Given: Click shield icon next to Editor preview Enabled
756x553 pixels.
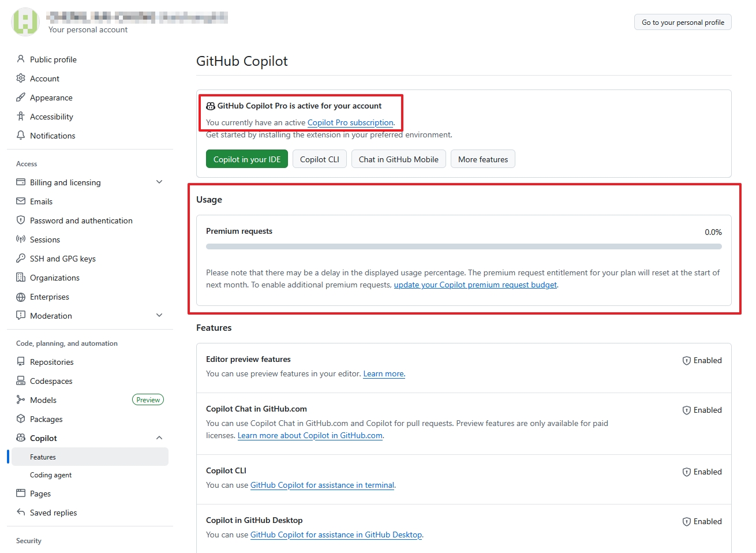Looking at the screenshot, I should coord(687,360).
